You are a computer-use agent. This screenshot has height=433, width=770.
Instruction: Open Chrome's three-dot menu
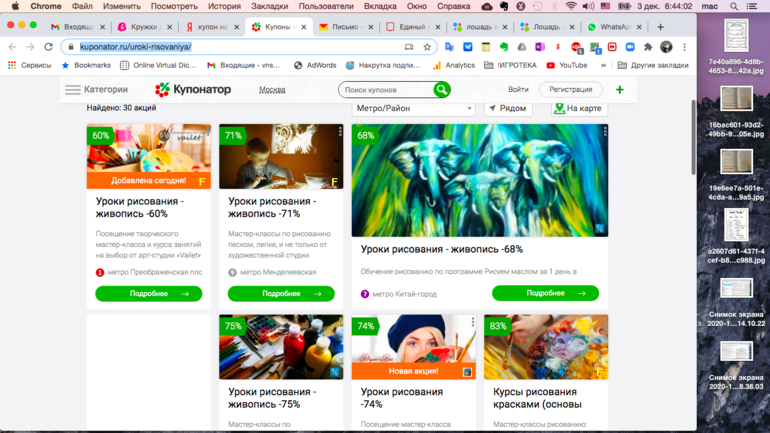pos(684,47)
